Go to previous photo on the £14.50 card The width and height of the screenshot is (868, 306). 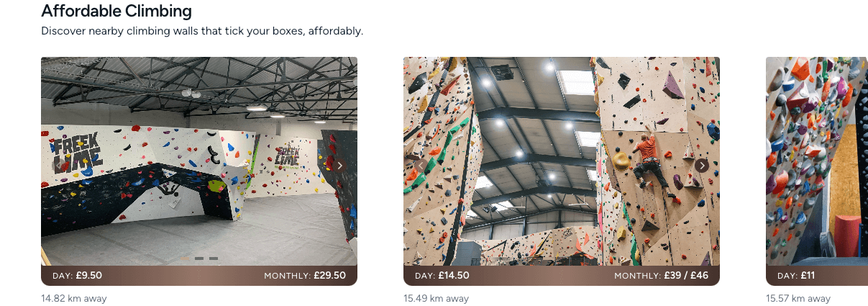421,165
